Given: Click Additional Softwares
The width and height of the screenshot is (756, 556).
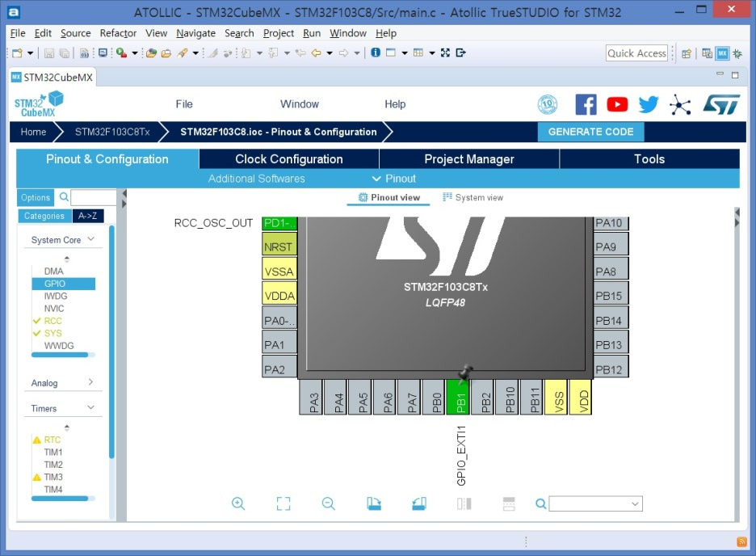Looking at the screenshot, I should coord(257,179).
